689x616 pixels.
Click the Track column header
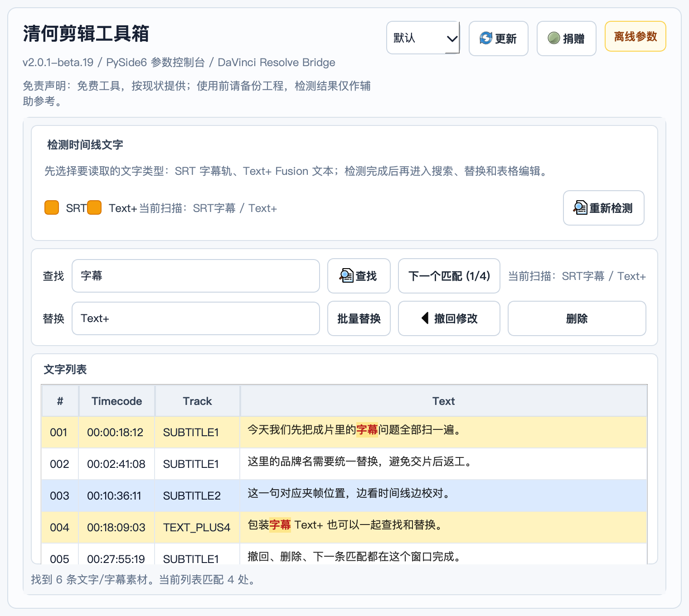[198, 401]
